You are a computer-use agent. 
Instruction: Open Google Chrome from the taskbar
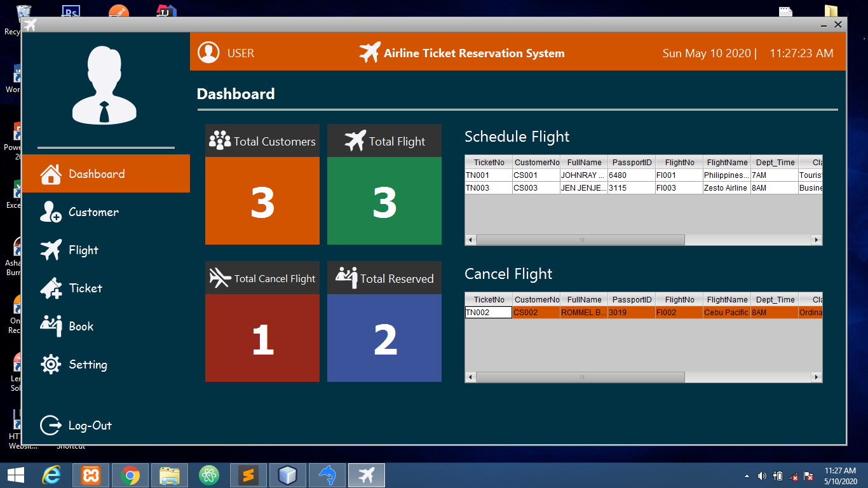(131, 475)
